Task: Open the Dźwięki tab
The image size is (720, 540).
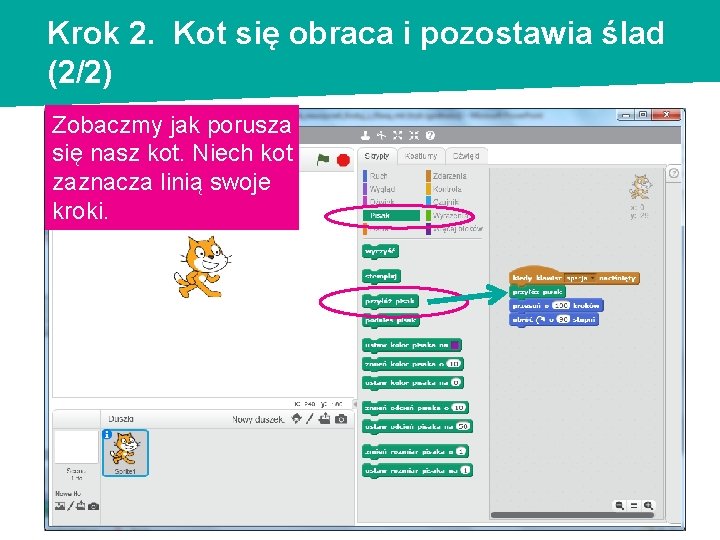Action: click(x=466, y=156)
